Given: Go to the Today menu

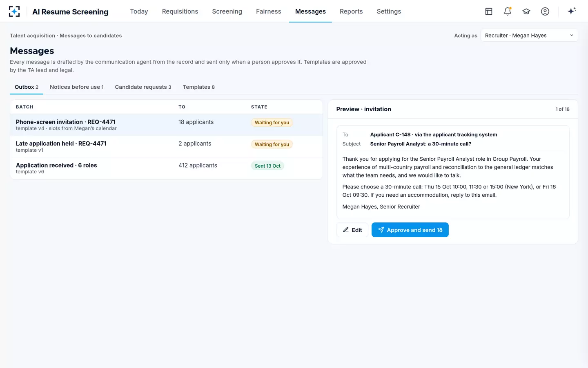Looking at the screenshot, I should click(x=139, y=11).
